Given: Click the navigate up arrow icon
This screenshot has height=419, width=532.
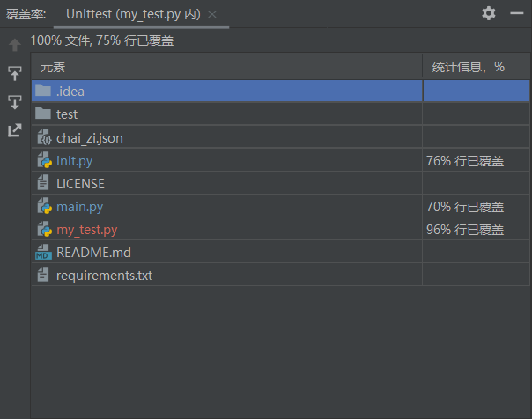Looking at the screenshot, I should [14, 45].
